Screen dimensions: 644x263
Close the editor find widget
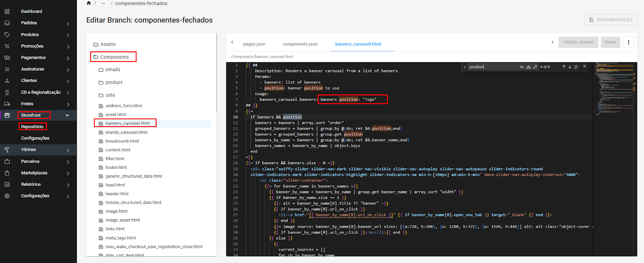(x=584, y=66)
